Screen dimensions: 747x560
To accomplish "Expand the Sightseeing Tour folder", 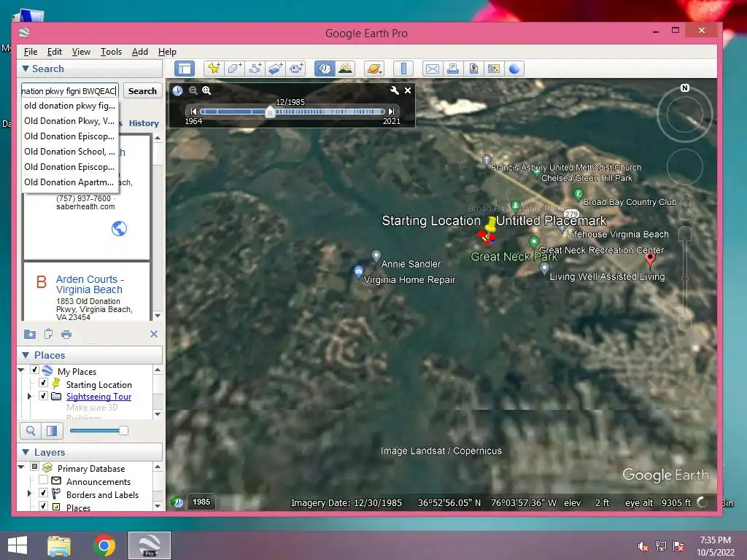I will 29,396.
